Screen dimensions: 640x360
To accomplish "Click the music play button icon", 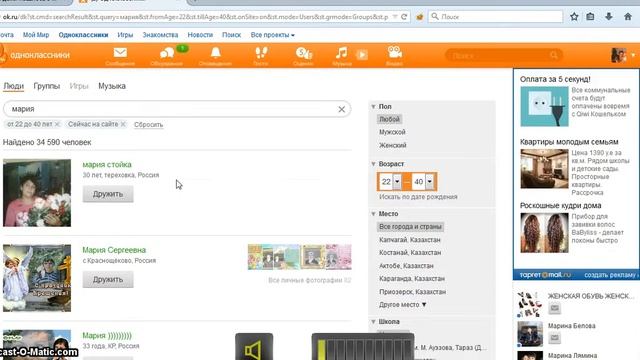I will (362, 54).
